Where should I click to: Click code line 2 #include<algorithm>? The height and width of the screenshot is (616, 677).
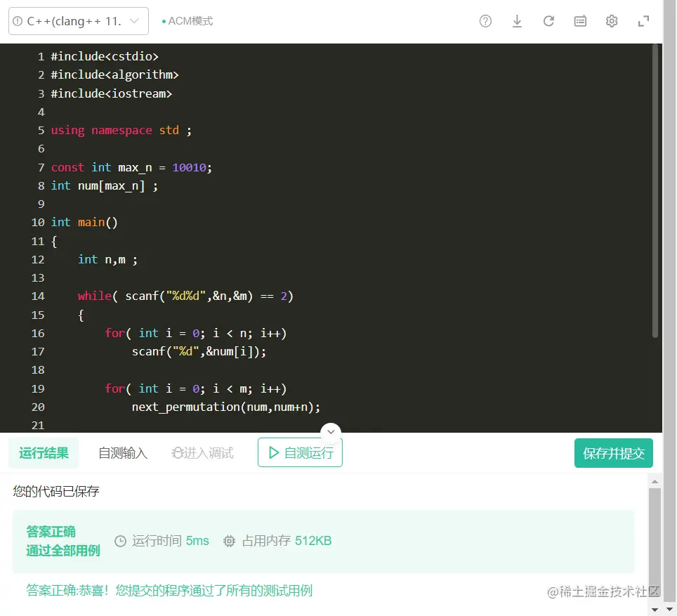coord(114,74)
